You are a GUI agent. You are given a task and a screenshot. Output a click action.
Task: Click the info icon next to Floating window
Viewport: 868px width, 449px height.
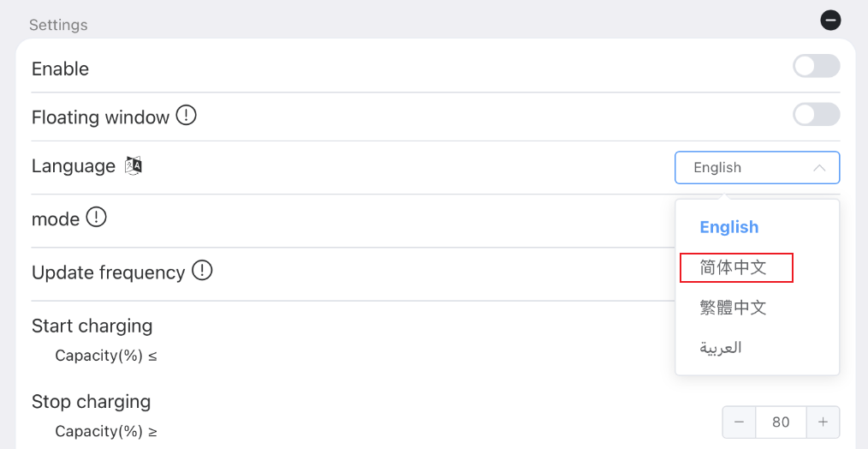186,117
